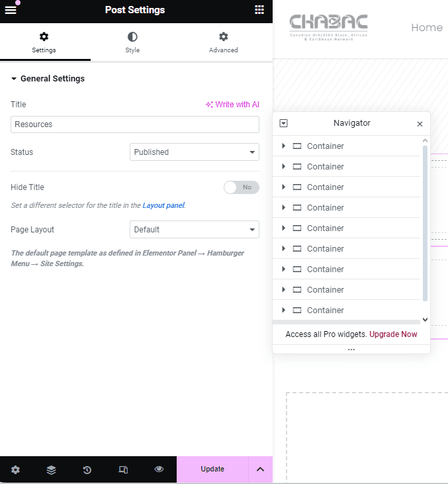
Task: Open the Elementor hamburger menu
Action: (11, 10)
